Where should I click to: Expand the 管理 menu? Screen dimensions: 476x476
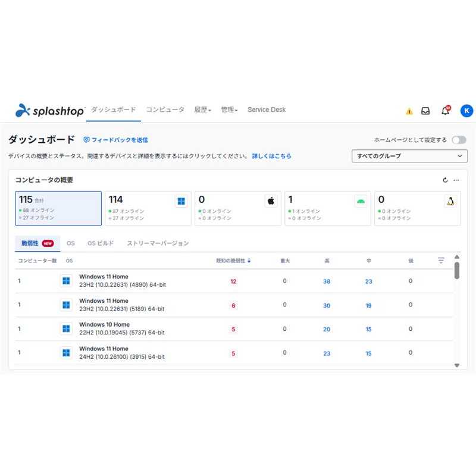229,110
